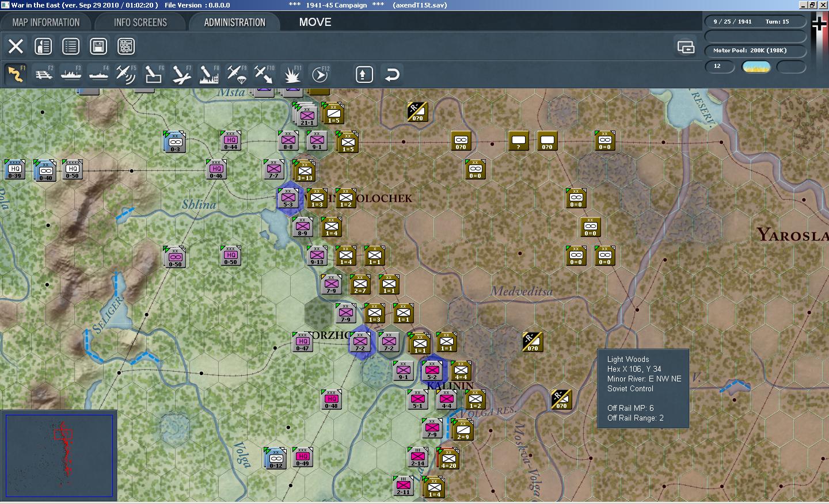Select the Soviet unit labeled 4=20
Image resolution: width=829 pixels, height=504 pixels.
[x=448, y=459]
